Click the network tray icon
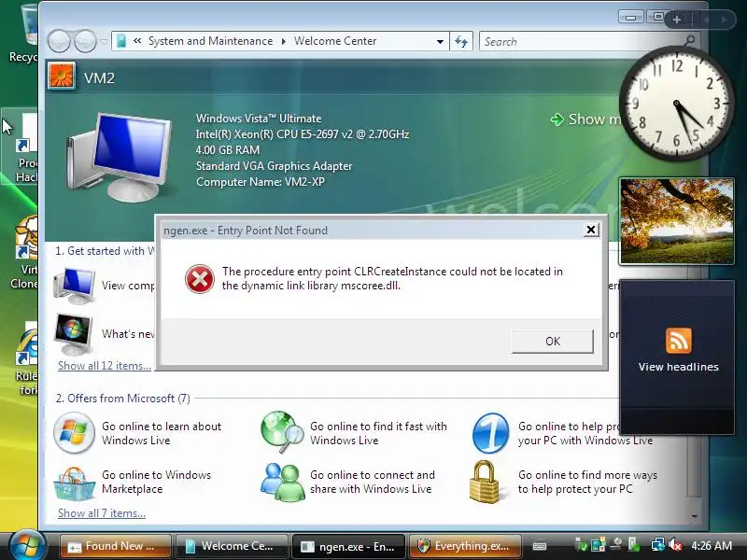This screenshot has height=560, width=747. pyautogui.click(x=658, y=545)
